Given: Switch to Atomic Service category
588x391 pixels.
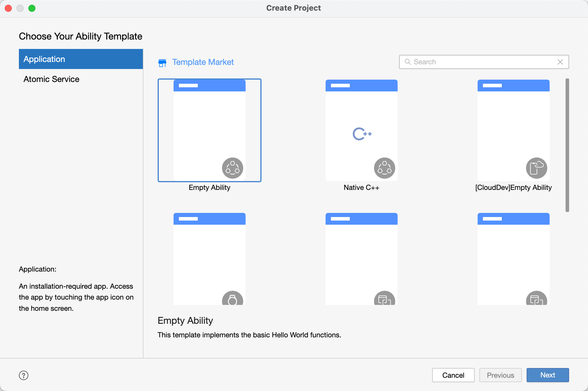Looking at the screenshot, I should click(51, 79).
